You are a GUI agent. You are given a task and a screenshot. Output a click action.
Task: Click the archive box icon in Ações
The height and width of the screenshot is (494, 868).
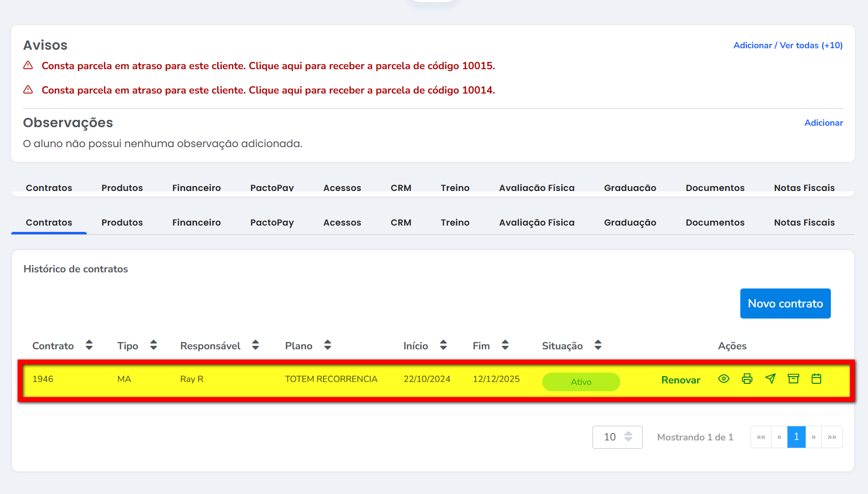click(793, 379)
